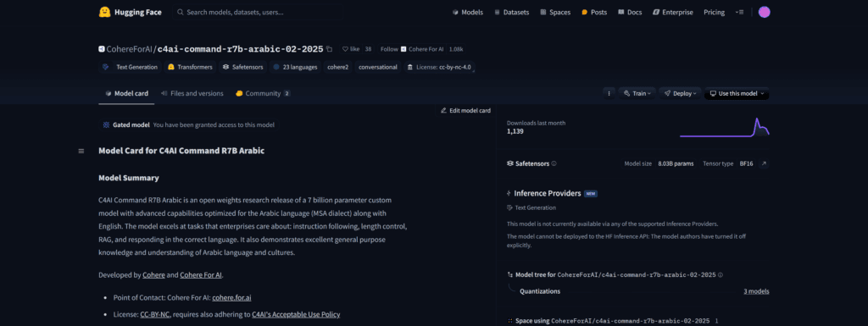Follow Cohere For AI
This screenshot has height=326, width=868.
[x=412, y=49]
